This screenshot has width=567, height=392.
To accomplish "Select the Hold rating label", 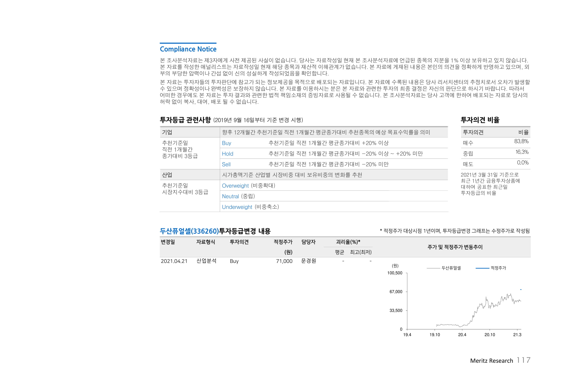I will pyautogui.click(x=227, y=154).
